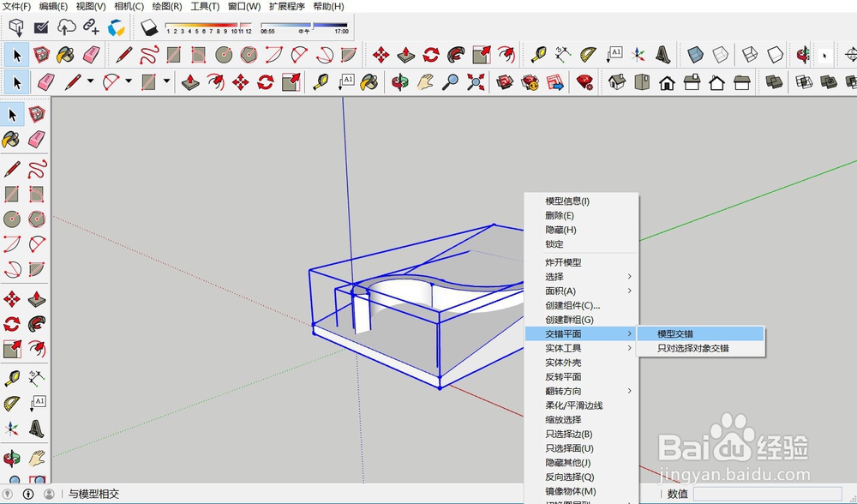Screen dimensions: 857x504
Task: Select the Tape Measure in left tool panel
Action: tap(11, 378)
